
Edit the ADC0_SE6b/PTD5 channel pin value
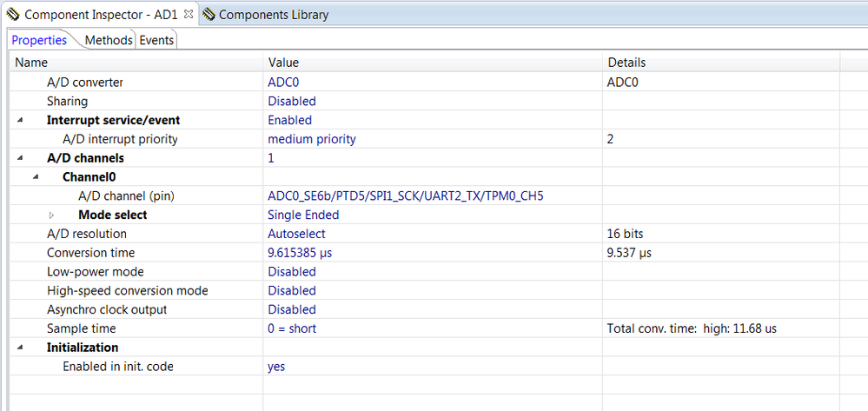405,196
